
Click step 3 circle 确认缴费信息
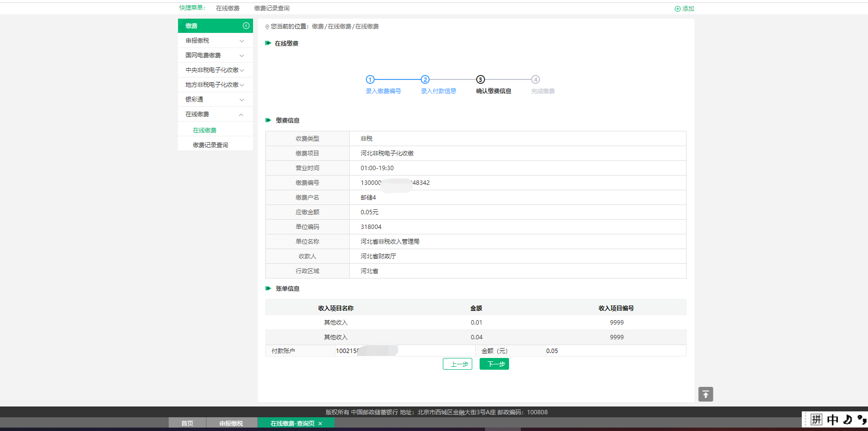point(481,79)
